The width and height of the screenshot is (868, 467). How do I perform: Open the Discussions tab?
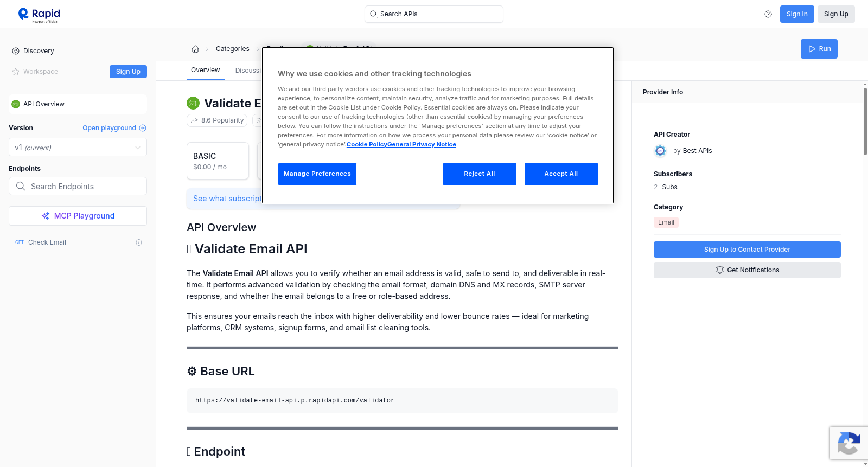248,71
